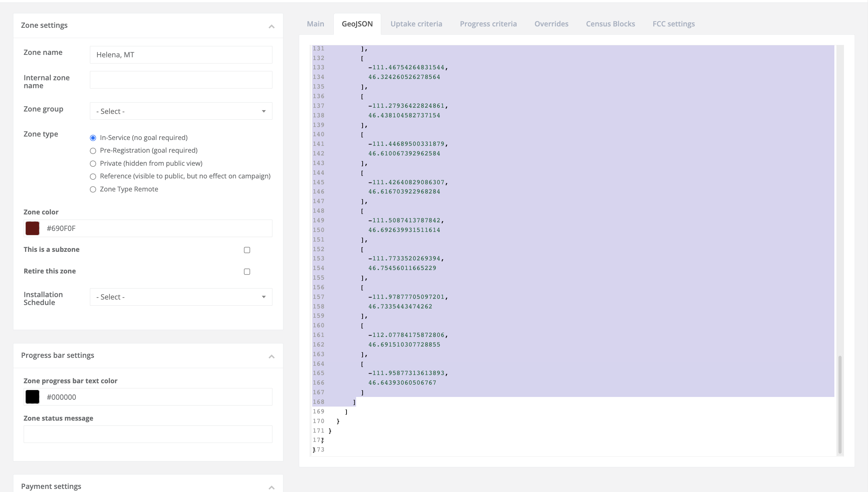Collapse the Payment settings section
Image resolution: width=868 pixels, height=492 pixels.
click(271, 487)
